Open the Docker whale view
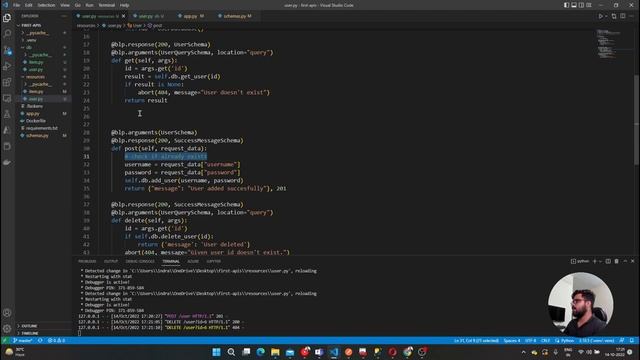This screenshot has width=640, height=360. [7, 162]
